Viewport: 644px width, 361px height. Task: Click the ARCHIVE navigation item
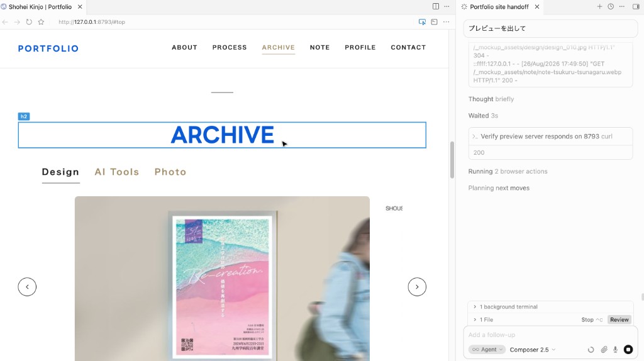tap(279, 48)
